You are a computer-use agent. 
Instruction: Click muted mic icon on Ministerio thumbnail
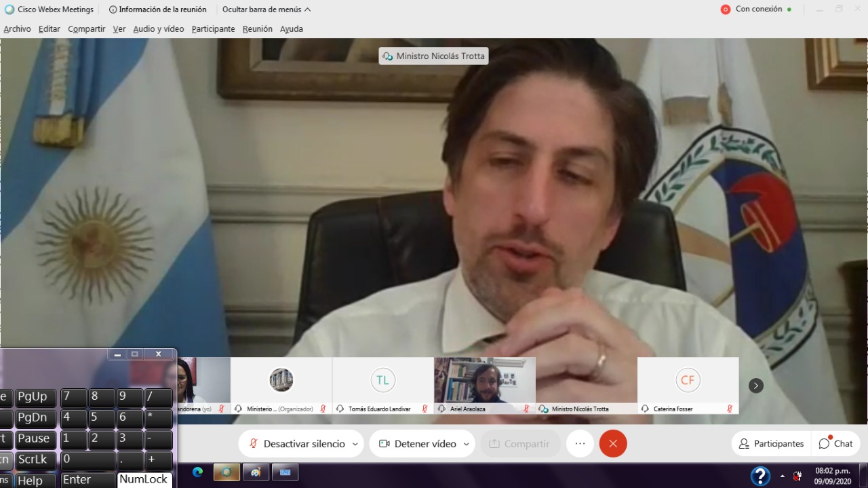click(x=323, y=409)
